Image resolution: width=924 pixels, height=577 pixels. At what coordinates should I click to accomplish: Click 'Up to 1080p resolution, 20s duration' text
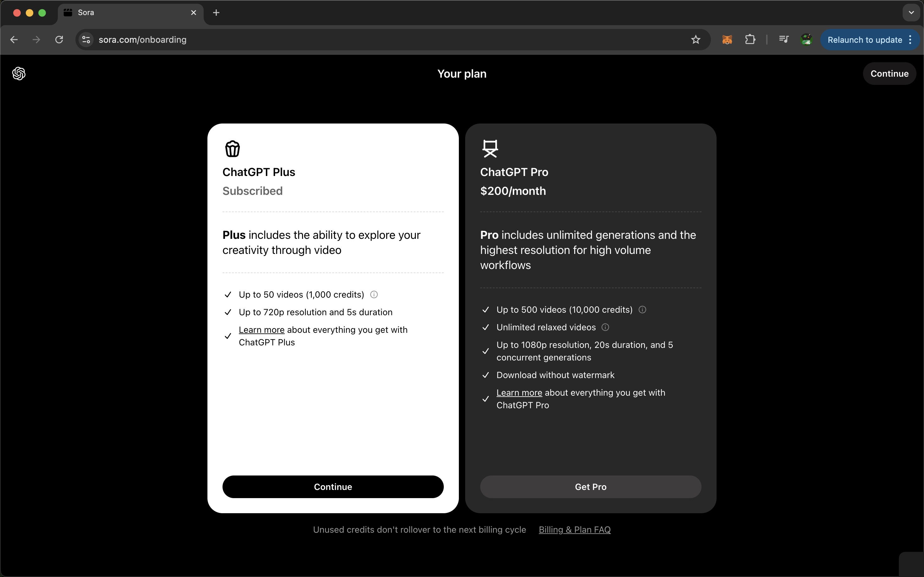click(x=585, y=351)
